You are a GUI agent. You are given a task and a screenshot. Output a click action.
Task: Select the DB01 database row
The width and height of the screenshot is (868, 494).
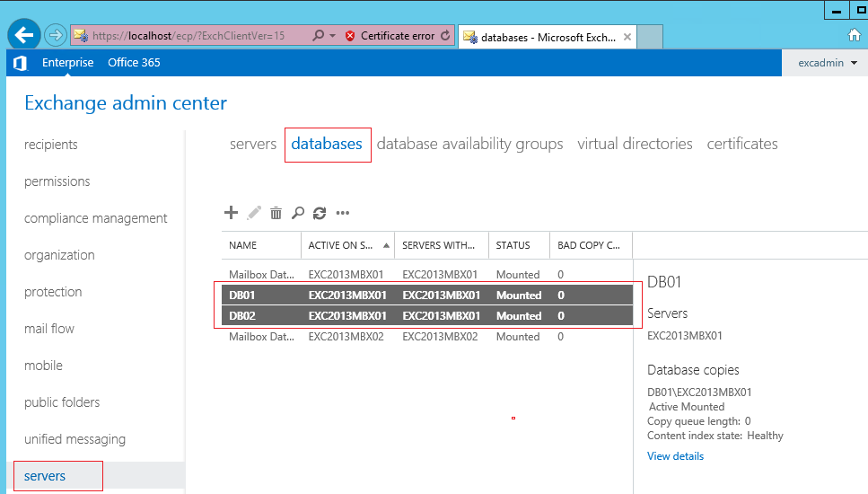click(426, 296)
